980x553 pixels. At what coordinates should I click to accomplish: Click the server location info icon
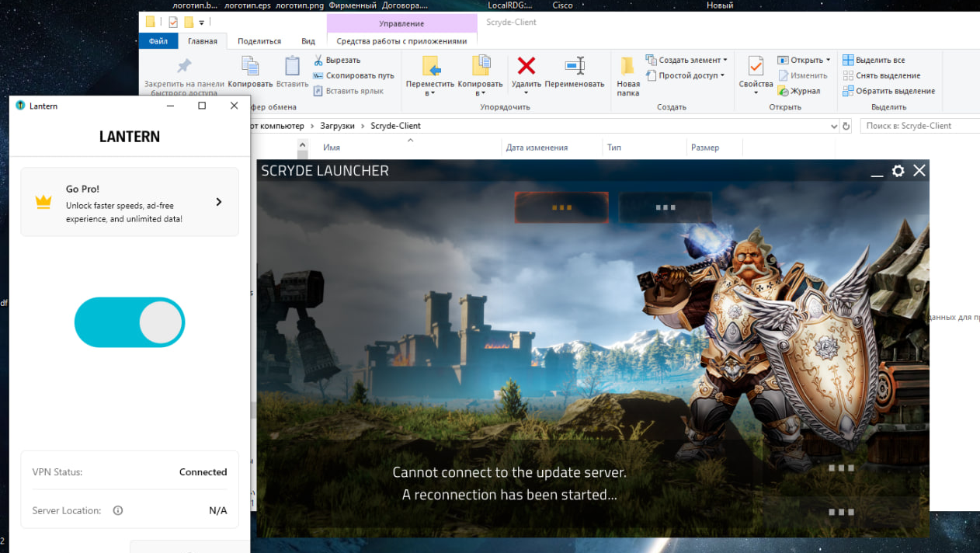click(x=118, y=511)
